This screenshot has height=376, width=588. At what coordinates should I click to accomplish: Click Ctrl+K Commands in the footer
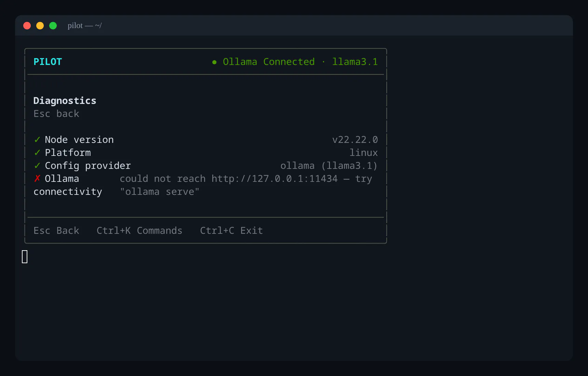[x=139, y=231]
